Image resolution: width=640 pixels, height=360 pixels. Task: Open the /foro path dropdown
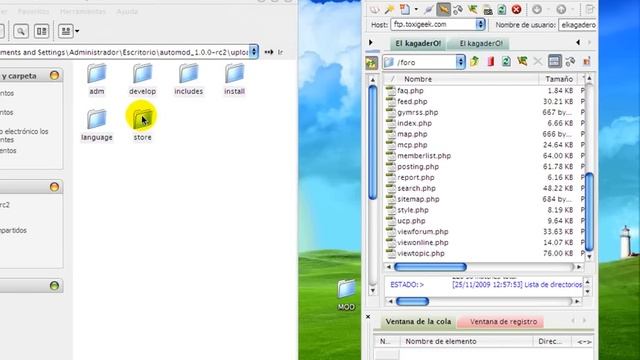(x=460, y=62)
